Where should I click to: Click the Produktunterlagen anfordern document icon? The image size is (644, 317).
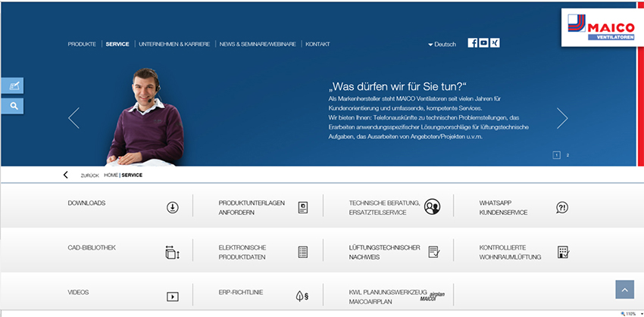[x=303, y=207]
